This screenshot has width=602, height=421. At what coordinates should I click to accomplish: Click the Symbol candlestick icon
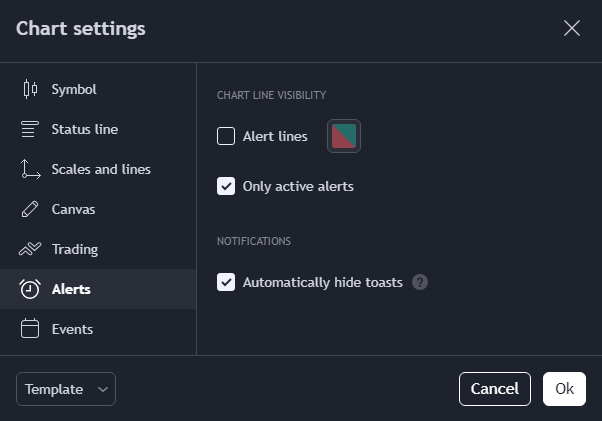[x=30, y=89]
